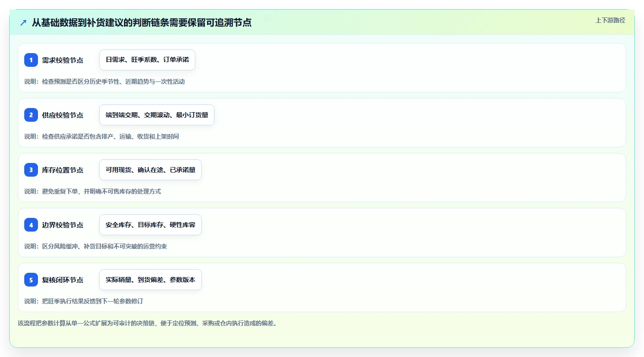Click the note 避免重复下单

pyautogui.click(x=92, y=191)
